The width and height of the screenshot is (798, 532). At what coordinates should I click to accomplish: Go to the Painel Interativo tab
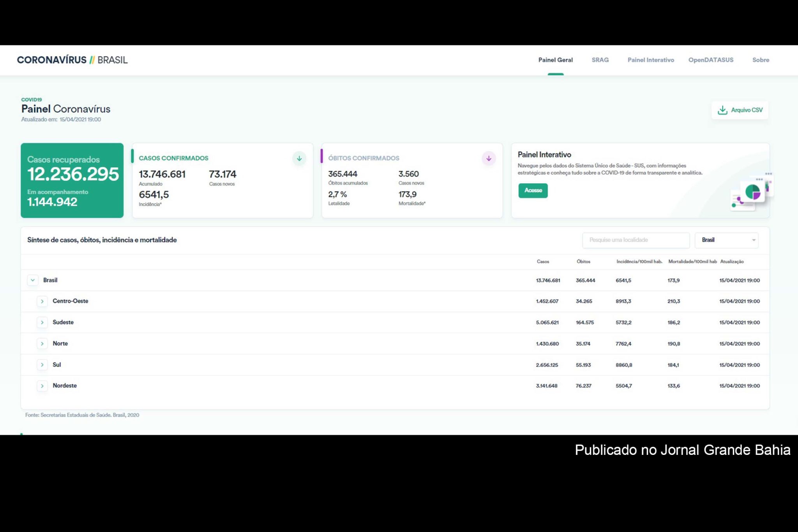pos(651,60)
